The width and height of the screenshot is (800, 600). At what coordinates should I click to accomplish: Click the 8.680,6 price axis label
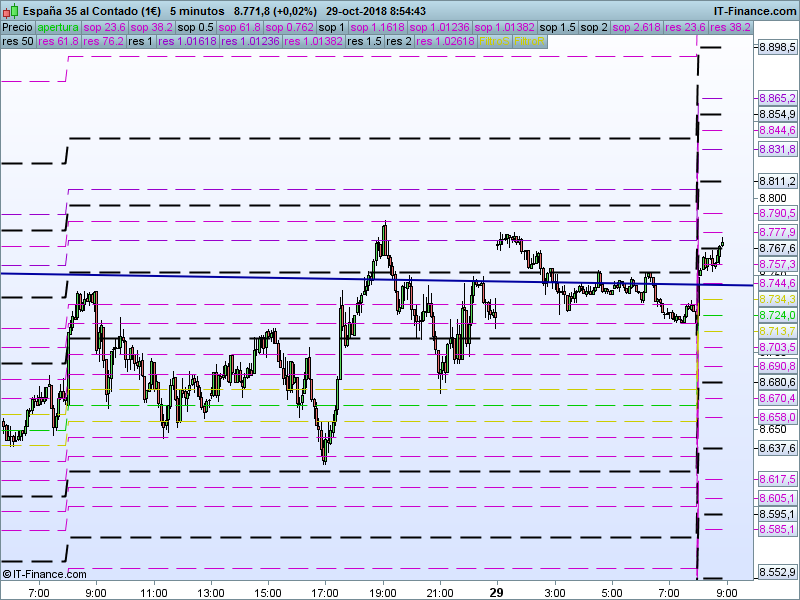[x=777, y=382]
